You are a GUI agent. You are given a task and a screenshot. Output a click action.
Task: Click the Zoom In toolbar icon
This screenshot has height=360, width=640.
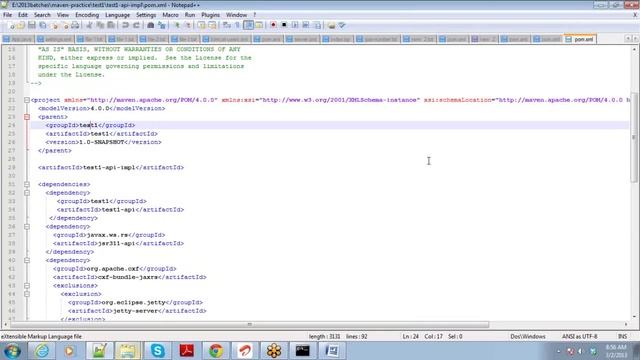coord(177,25)
